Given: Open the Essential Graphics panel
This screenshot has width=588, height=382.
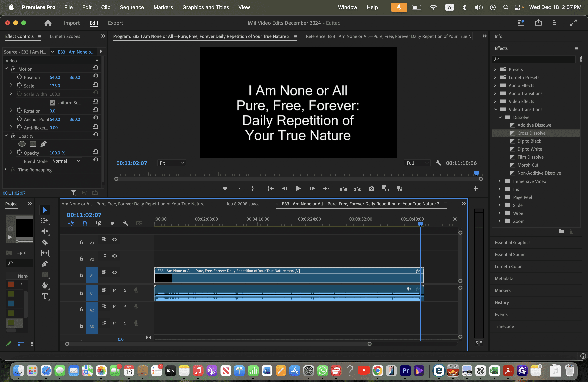Looking at the screenshot, I should [512, 242].
